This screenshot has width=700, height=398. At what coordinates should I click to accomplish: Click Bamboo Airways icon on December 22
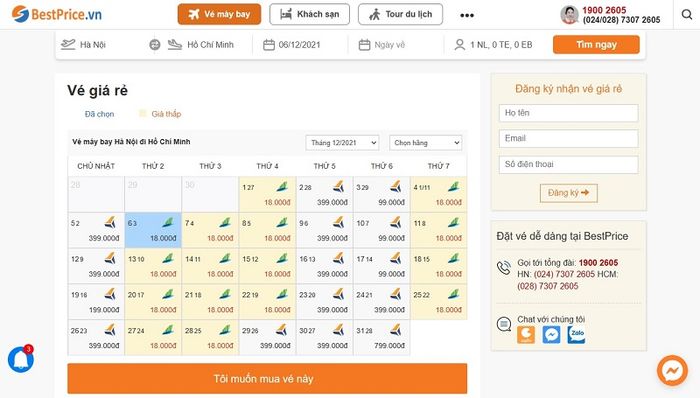point(282,294)
